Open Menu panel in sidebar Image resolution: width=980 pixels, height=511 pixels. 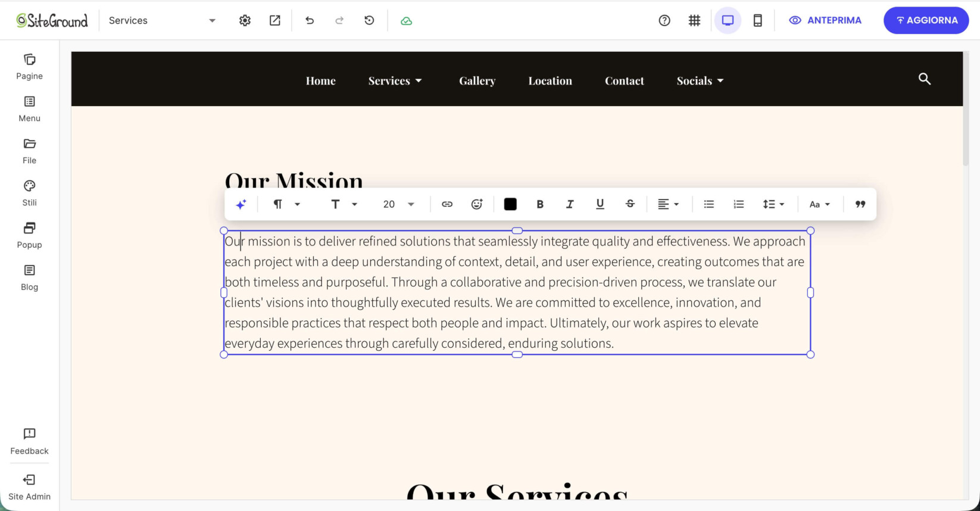(29, 109)
